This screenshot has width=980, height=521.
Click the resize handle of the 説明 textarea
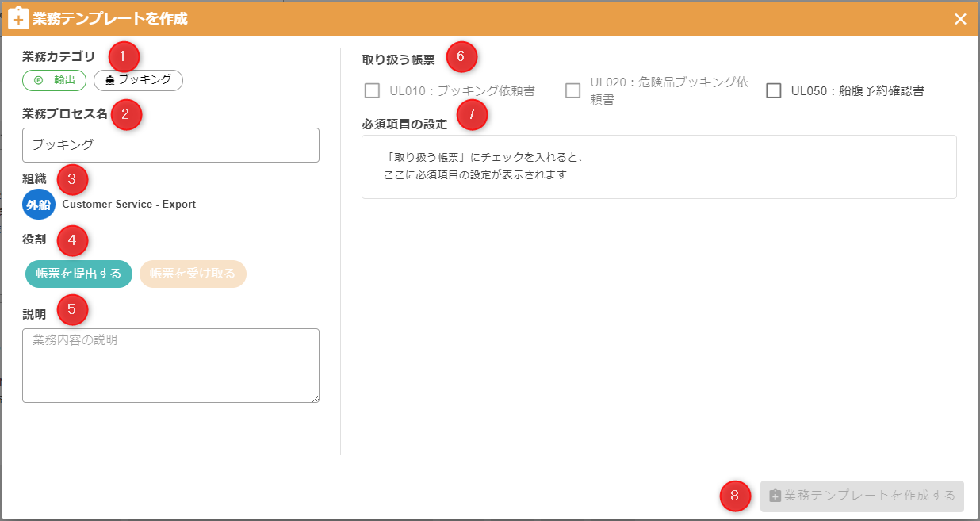pyautogui.click(x=315, y=398)
